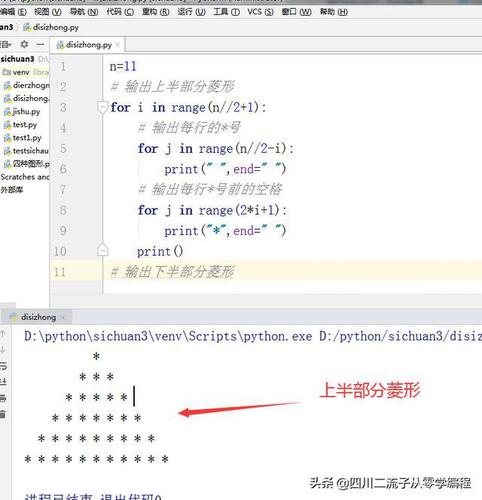The width and height of the screenshot is (482, 500).
Task: Place cursor on n=11 code line
Action: tap(123, 66)
